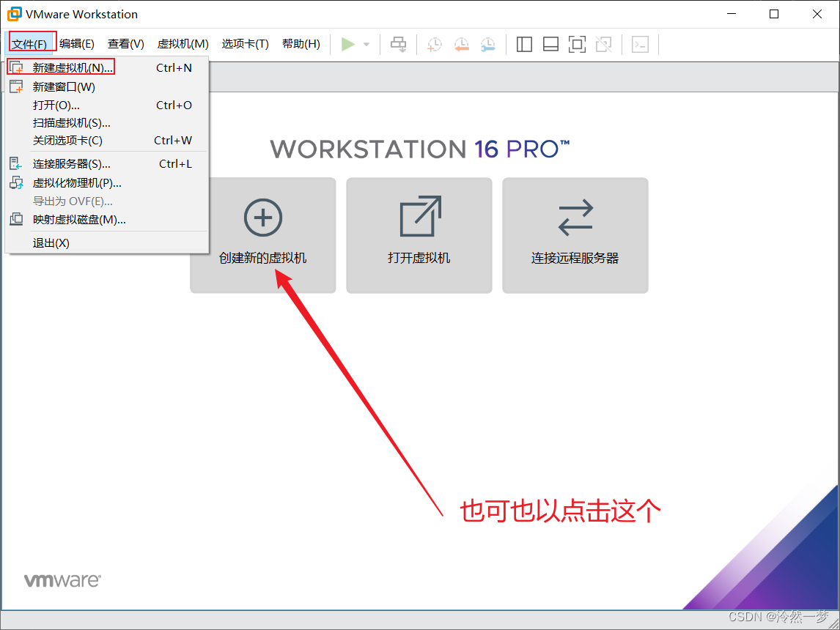Image resolution: width=840 pixels, height=630 pixels.
Task: Select 关闭选项卡(C) menu entry
Action: 106,140
